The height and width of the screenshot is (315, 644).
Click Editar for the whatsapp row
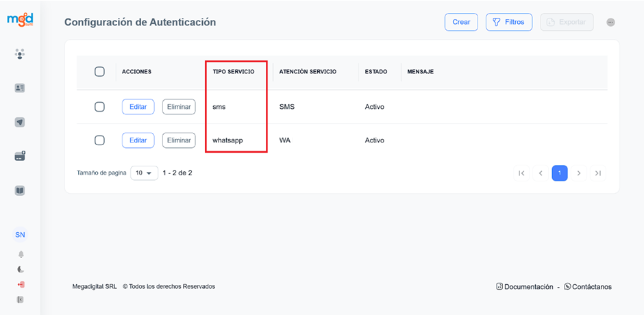pos(138,140)
